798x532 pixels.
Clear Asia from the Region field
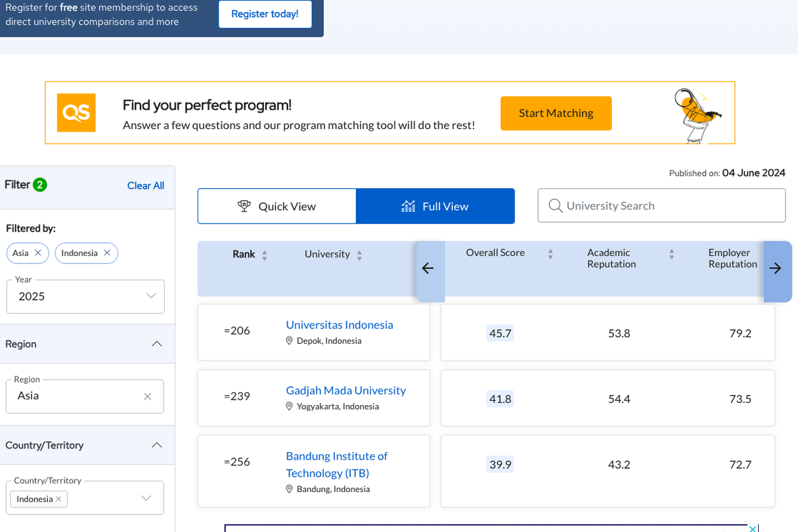coord(147,396)
